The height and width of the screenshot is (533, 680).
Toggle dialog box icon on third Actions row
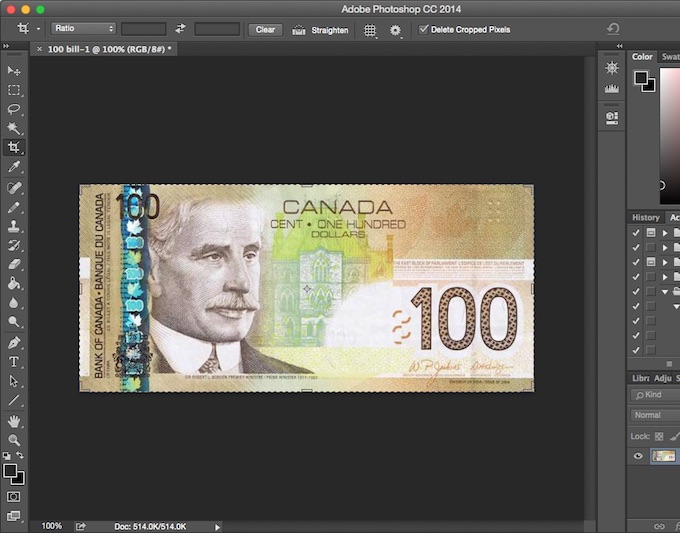coord(651,262)
